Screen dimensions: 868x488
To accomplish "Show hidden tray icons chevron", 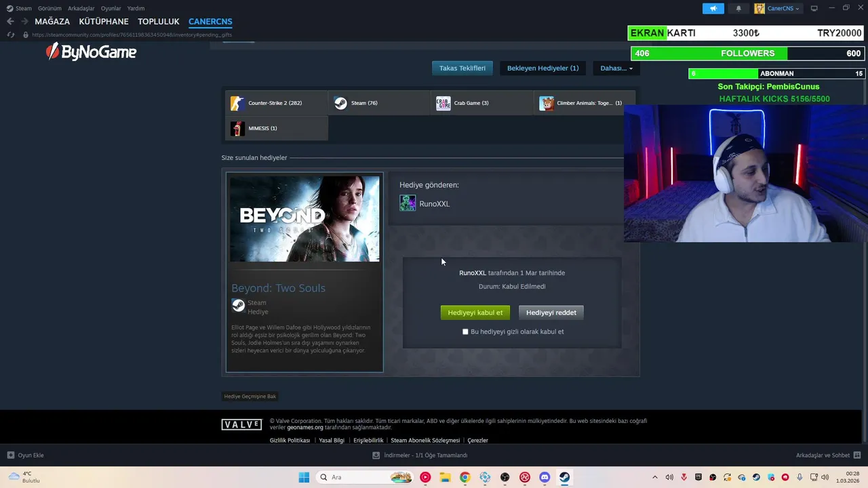I will tap(654, 477).
